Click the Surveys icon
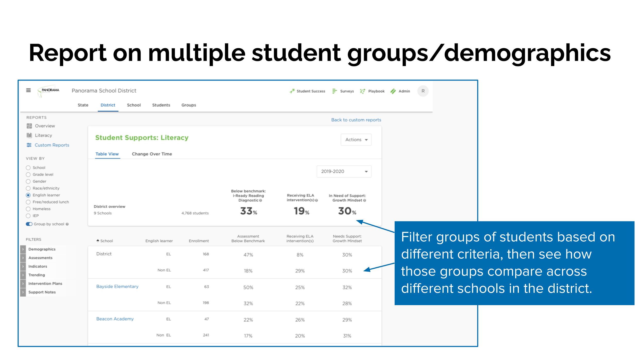 pyautogui.click(x=335, y=91)
